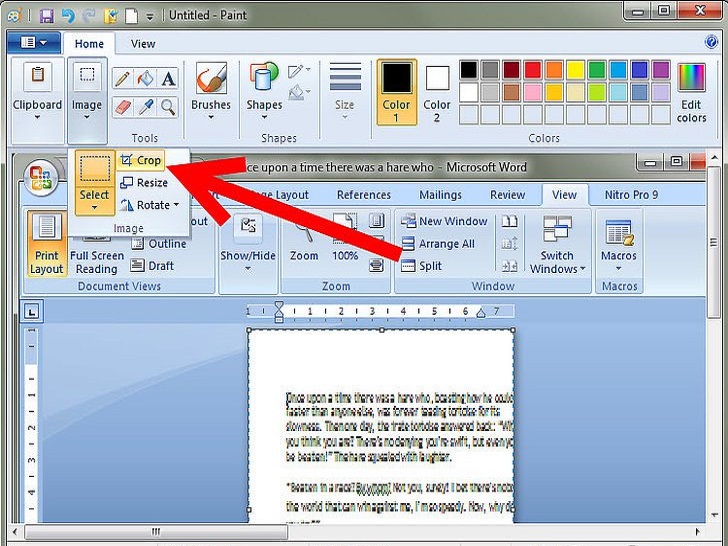
Task: Click Print Layout in Word Document Views
Action: pos(46,243)
